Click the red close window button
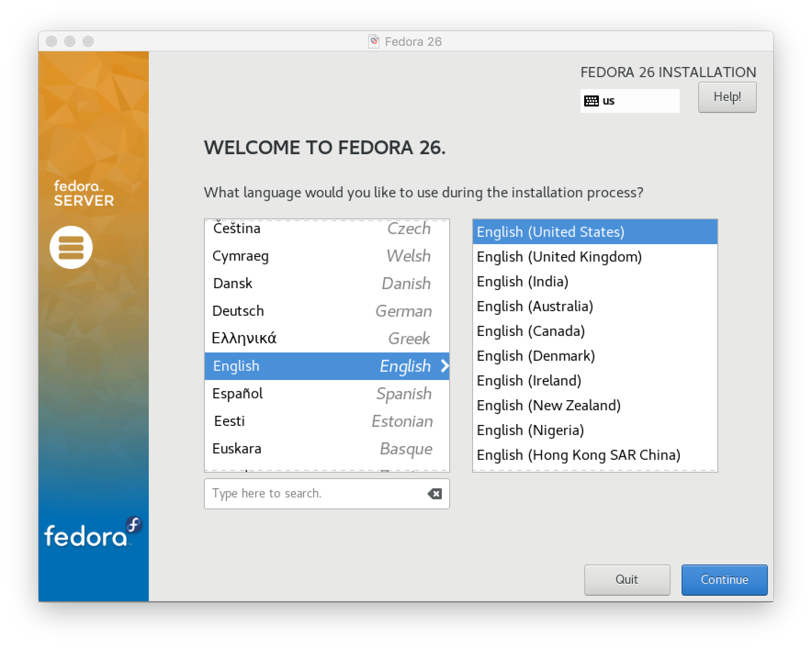The height and width of the screenshot is (648, 812). tap(51, 41)
